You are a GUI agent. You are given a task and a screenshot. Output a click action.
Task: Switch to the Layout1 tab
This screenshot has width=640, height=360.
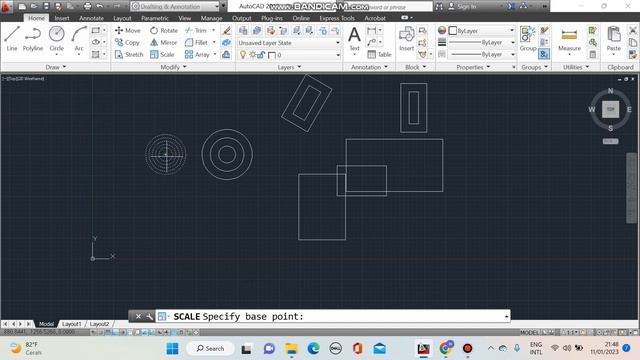71,324
